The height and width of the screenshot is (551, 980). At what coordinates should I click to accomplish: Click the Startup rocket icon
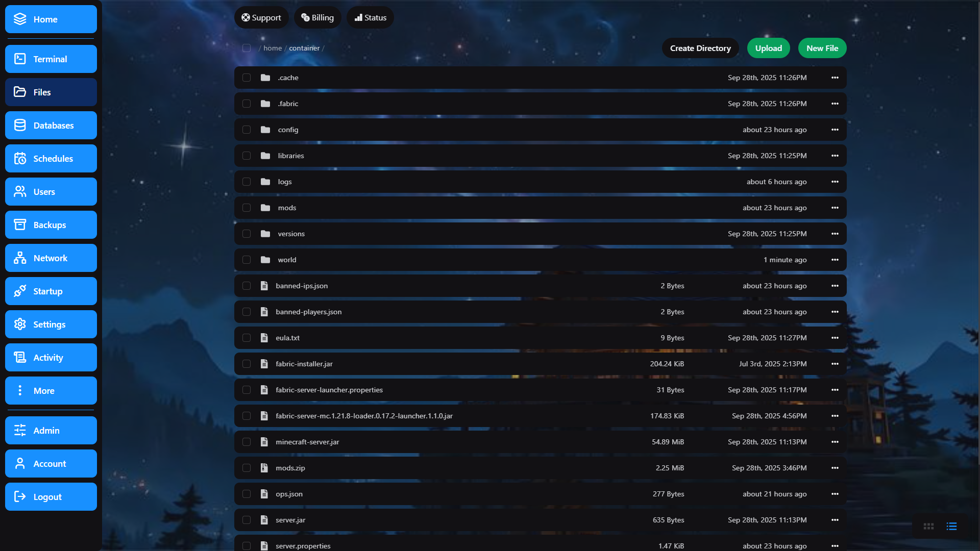[x=20, y=291]
